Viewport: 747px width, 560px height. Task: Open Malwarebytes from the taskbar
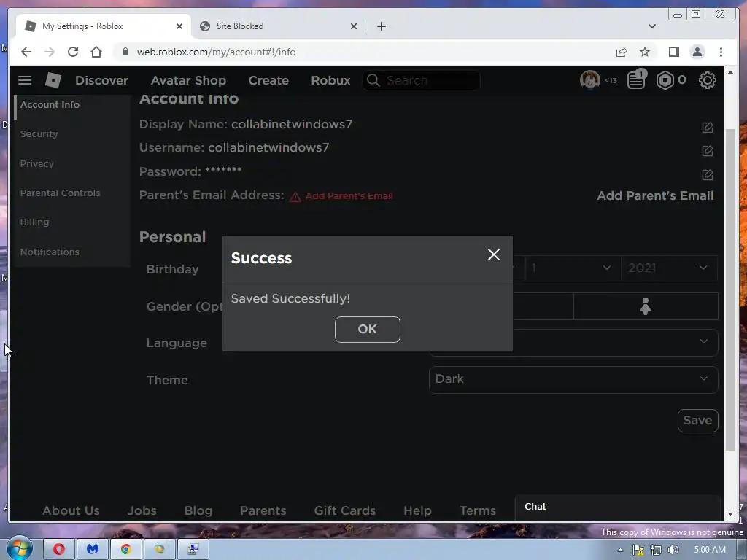click(93, 549)
